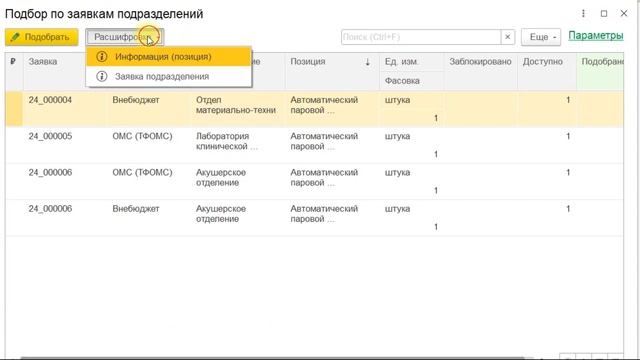Click the Заблокировано column header

[x=480, y=62]
